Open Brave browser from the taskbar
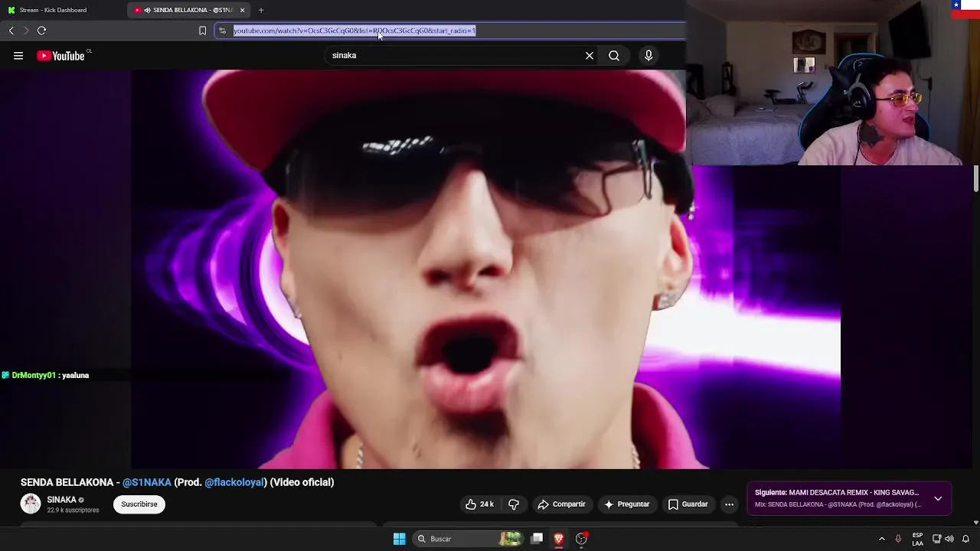The image size is (980, 551). (x=559, y=539)
